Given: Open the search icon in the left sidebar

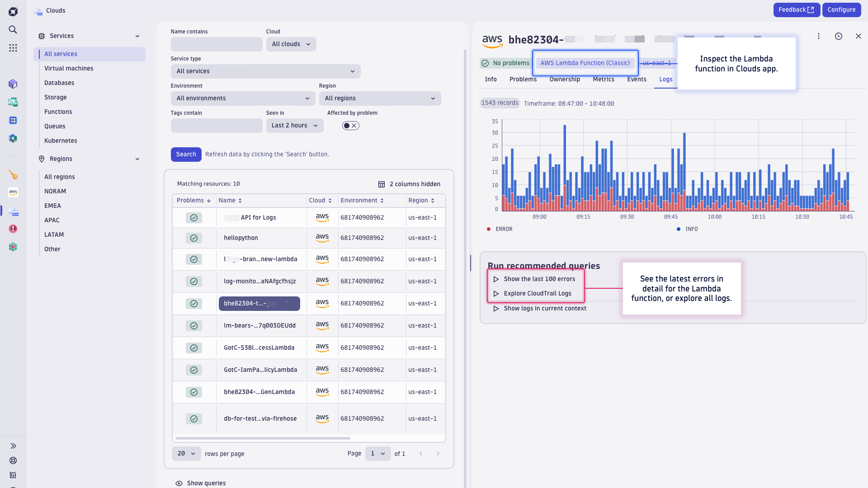Looking at the screenshot, I should point(13,29).
